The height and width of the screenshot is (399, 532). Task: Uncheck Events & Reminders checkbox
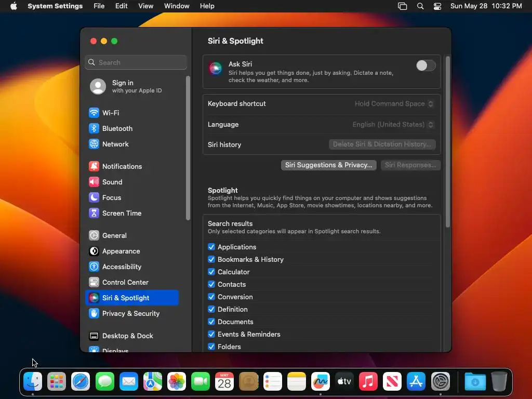(211, 334)
